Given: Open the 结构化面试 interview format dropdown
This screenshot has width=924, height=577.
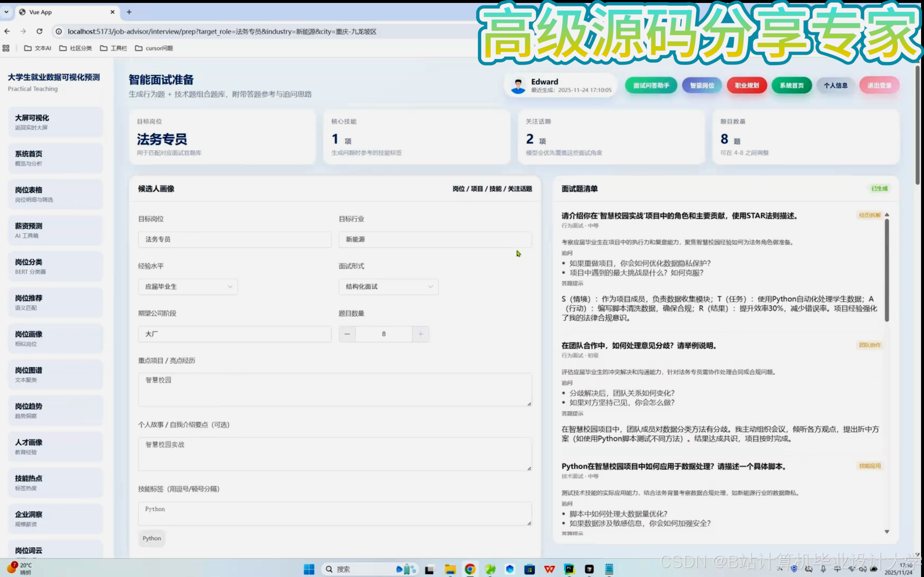Looking at the screenshot, I should [x=388, y=287].
